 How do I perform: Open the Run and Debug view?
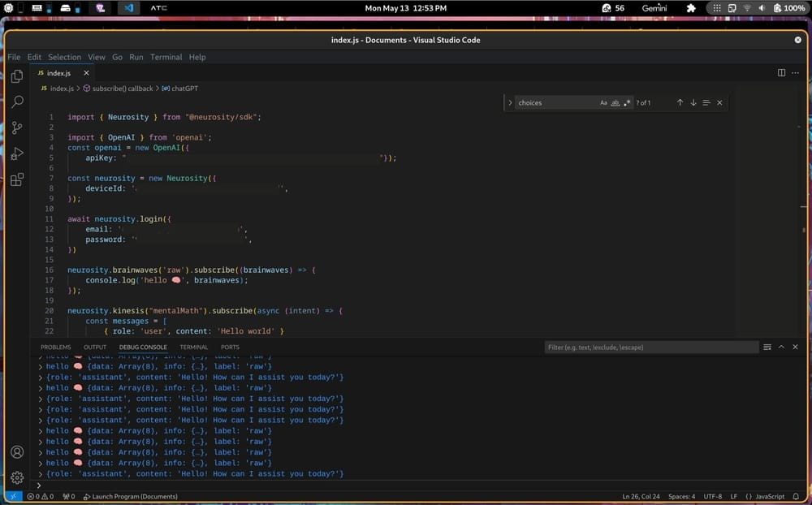(17, 153)
